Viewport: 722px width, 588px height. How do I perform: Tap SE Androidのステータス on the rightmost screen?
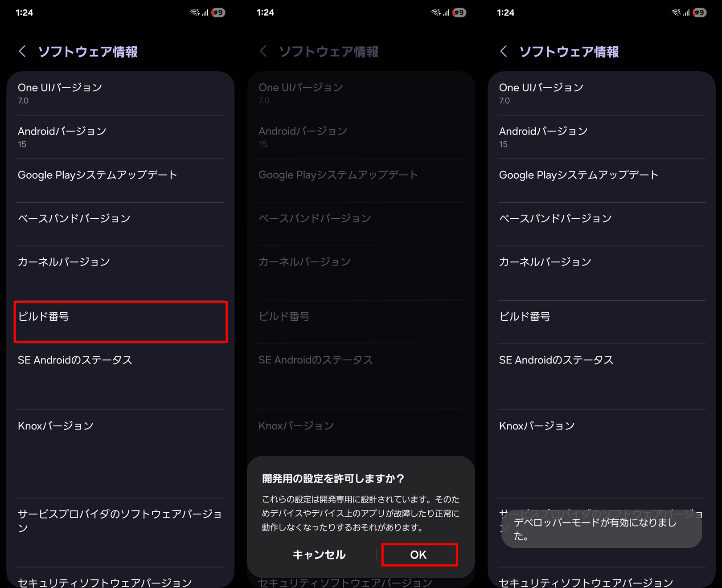(x=602, y=360)
